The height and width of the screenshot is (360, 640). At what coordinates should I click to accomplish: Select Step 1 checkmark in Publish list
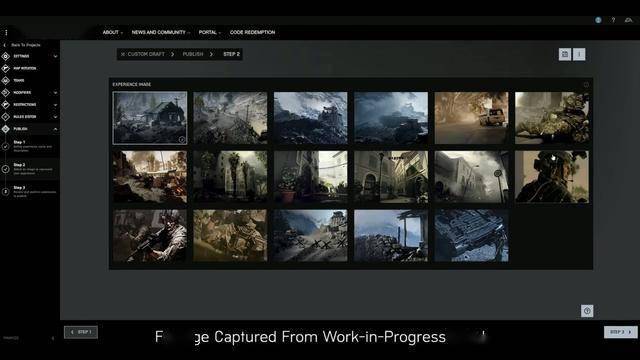(x=5, y=146)
